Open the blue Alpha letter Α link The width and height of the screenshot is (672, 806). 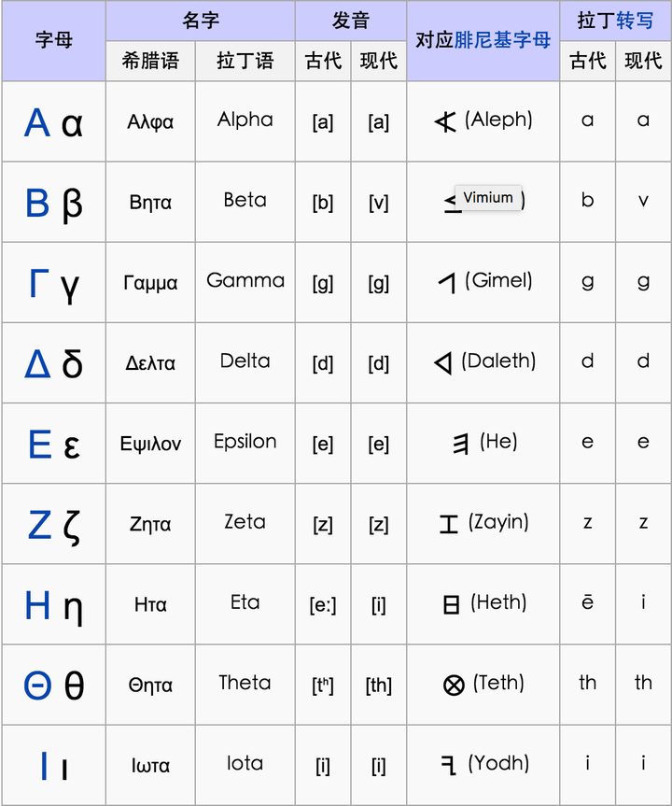(37, 122)
